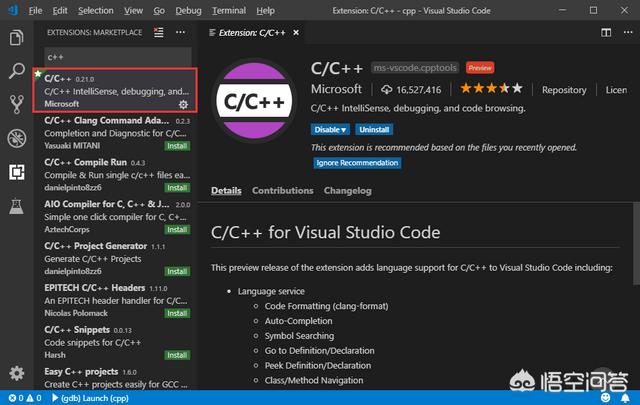Install C/C++ Compile Run extension

pos(177,187)
